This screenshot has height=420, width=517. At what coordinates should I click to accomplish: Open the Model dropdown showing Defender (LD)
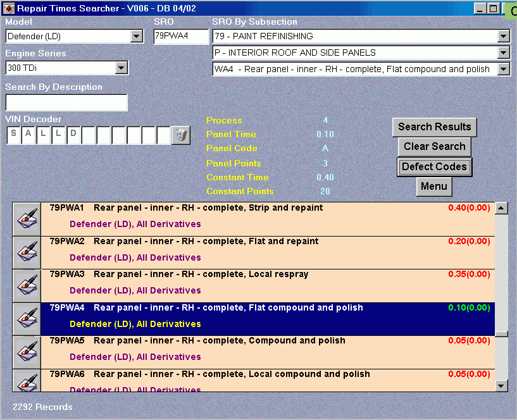click(137, 36)
